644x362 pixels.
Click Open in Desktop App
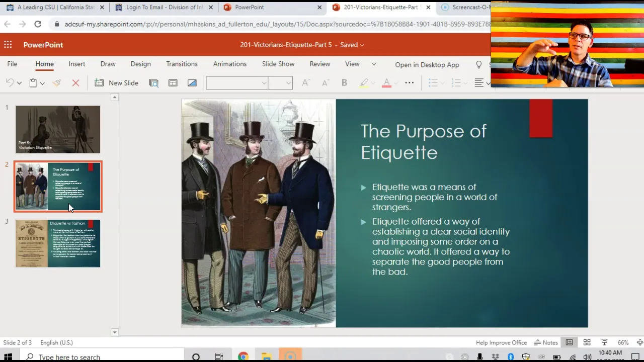tap(427, 65)
